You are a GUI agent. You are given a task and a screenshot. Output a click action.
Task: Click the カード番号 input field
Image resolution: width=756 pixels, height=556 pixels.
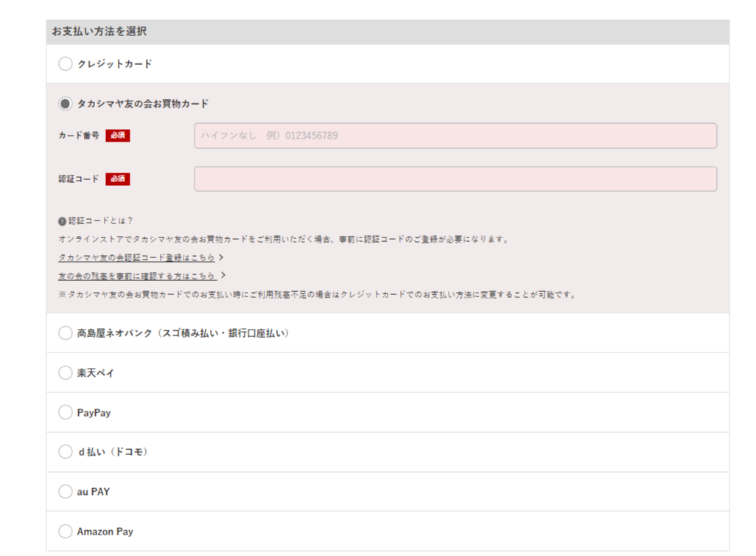[x=455, y=136]
